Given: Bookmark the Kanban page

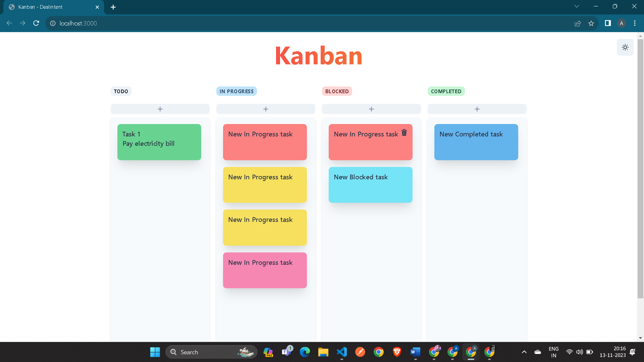Looking at the screenshot, I should (591, 23).
